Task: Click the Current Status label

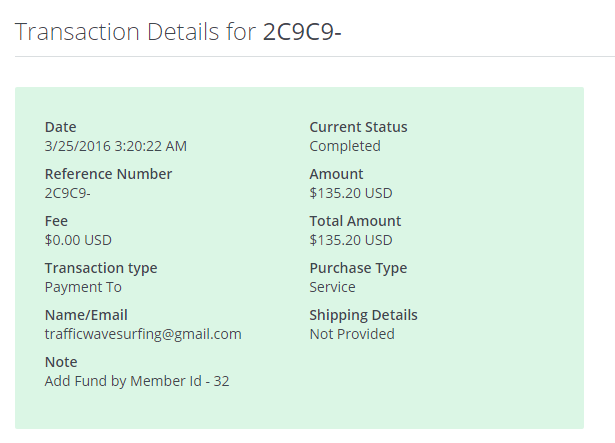Action: 358,127
